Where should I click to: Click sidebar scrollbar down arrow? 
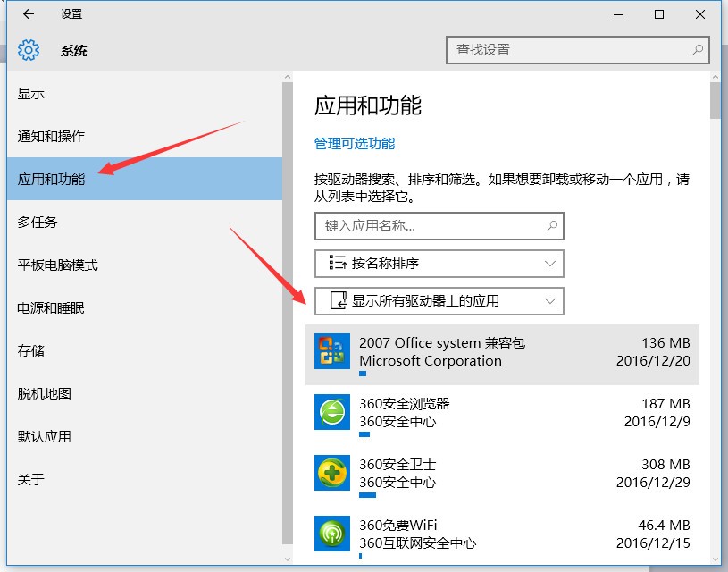[x=288, y=559]
